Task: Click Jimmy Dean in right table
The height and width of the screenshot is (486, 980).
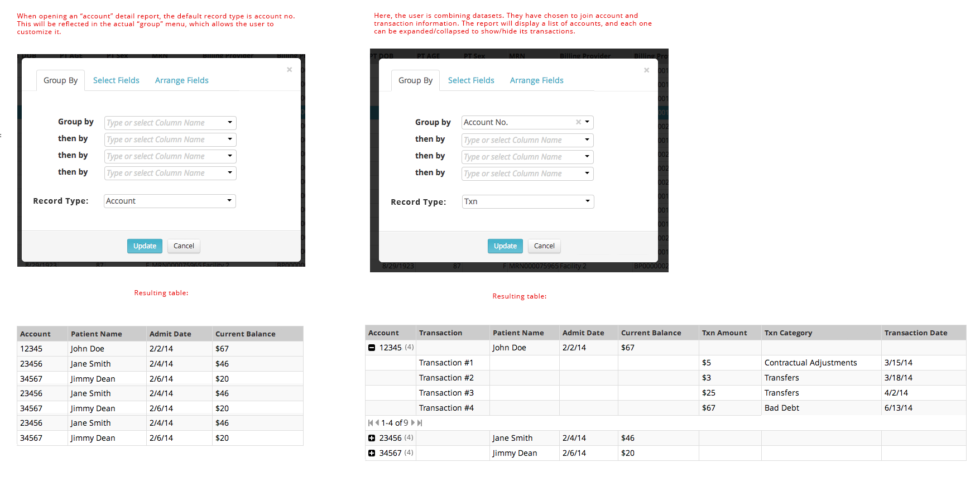Action: tap(515, 453)
